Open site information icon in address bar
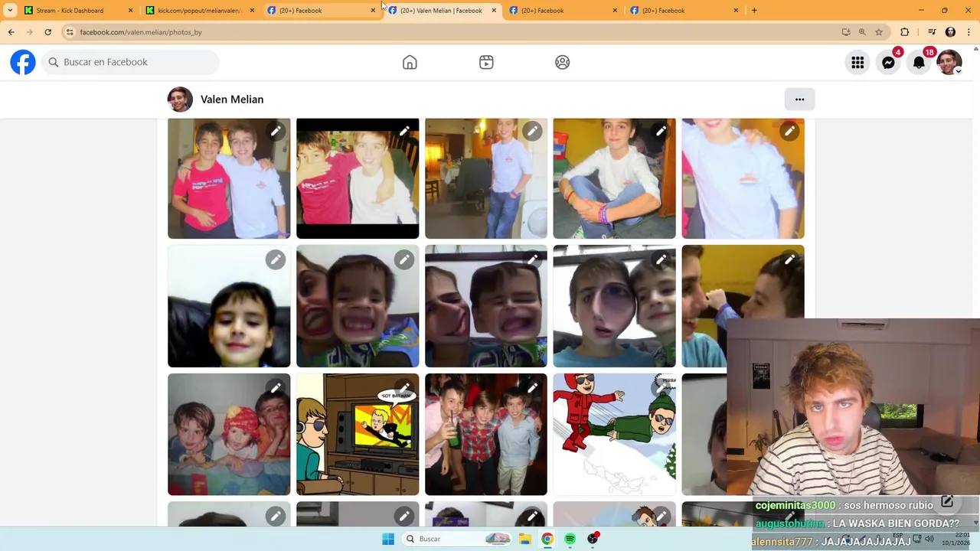The height and width of the screenshot is (551, 980). [70, 32]
